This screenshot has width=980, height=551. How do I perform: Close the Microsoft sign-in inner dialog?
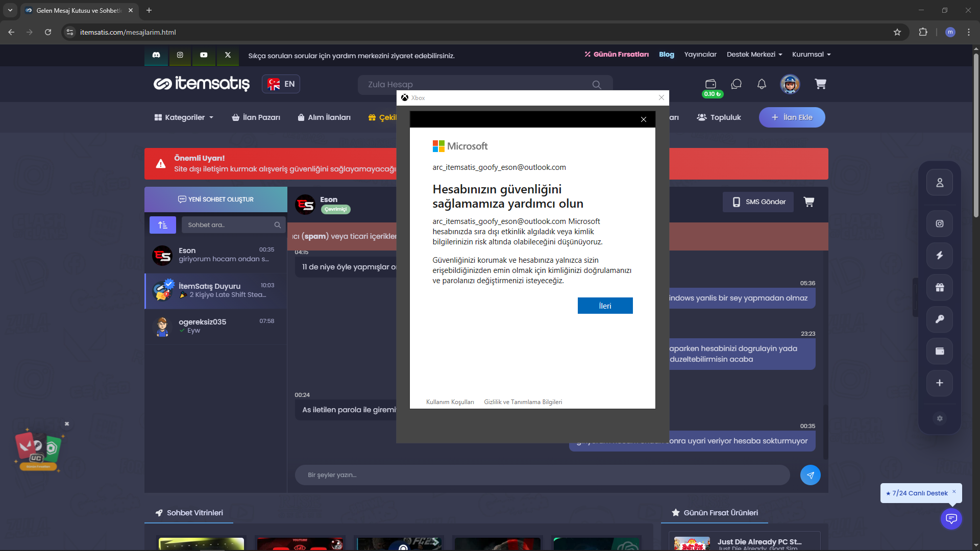tap(644, 119)
